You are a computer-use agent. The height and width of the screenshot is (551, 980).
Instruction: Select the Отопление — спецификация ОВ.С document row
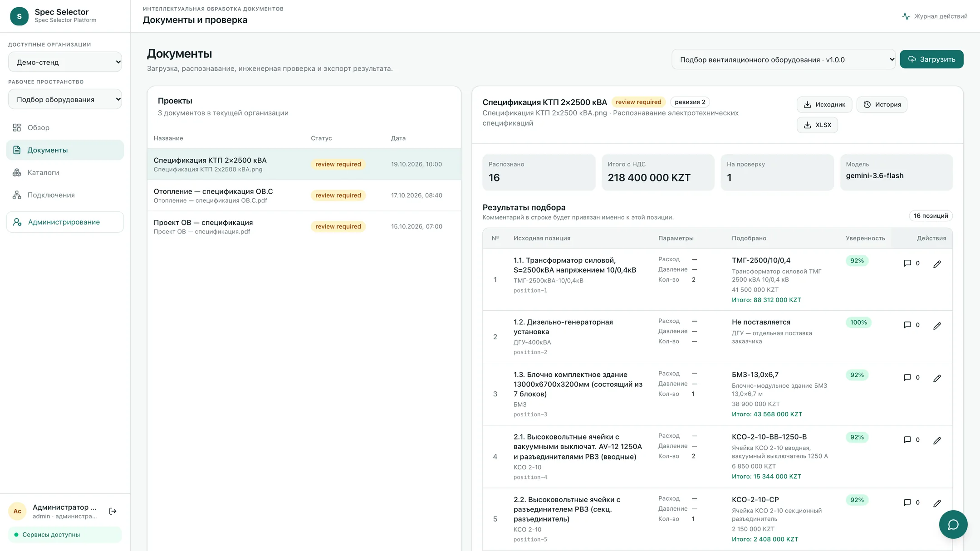[x=304, y=195]
